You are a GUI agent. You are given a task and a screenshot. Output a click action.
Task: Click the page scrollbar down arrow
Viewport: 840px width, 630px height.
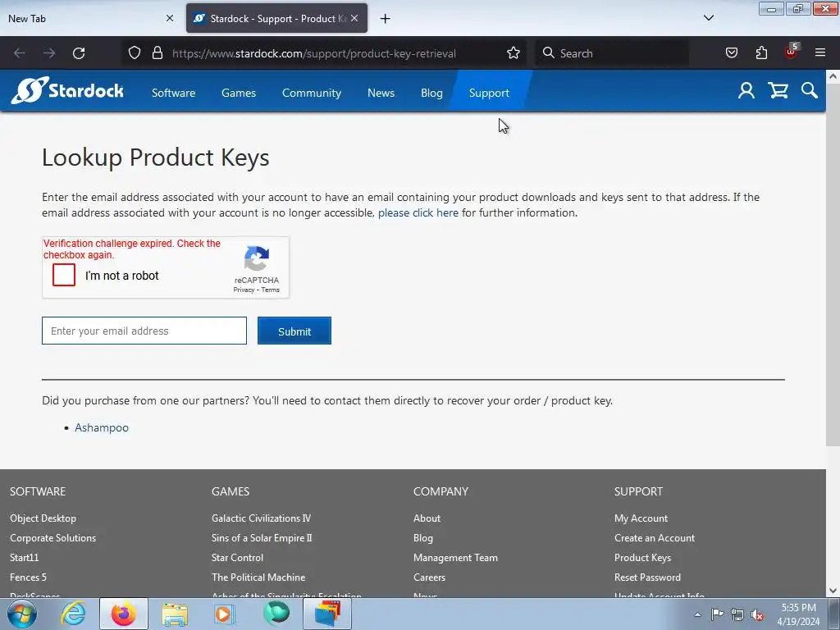click(833, 591)
